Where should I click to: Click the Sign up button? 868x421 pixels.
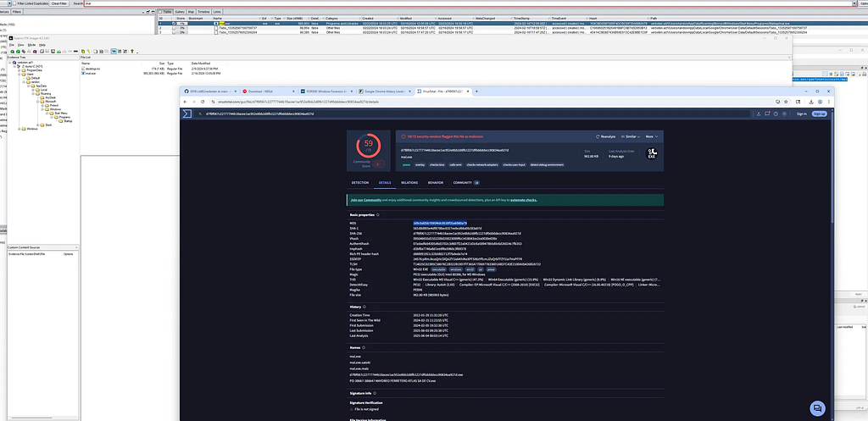[820, 114]
